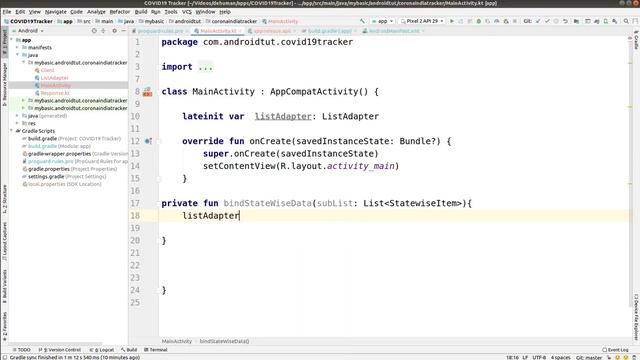
Task: Click the UTF-8 encoding in status bar
Action: click(x=539, y=357)
